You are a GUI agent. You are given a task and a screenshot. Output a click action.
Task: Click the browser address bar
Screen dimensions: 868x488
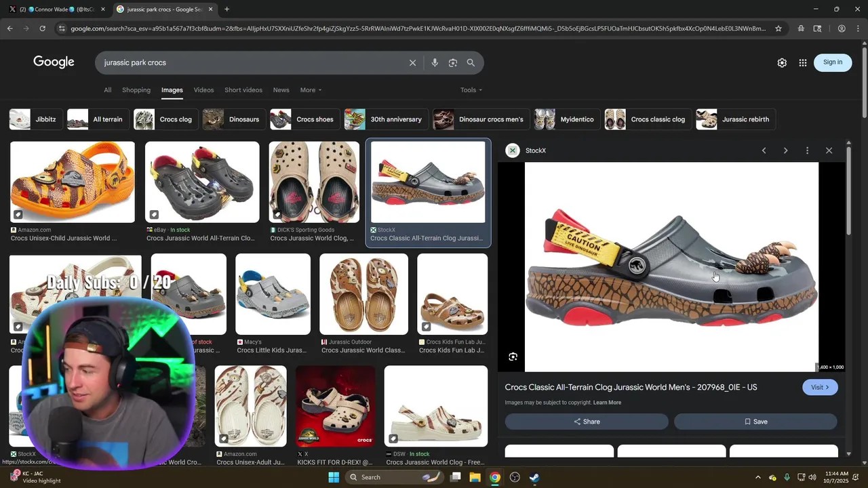(417, 28)
